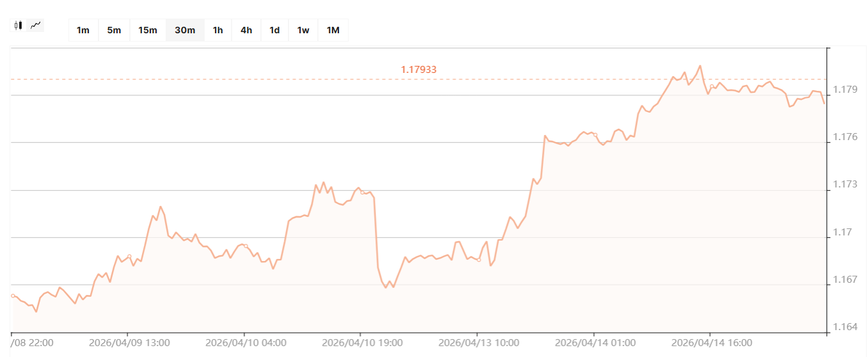This screenshot has height=357, width=868.
Task: Click the line marker at 2026/04/09 13:00
Action: point(129,257)
